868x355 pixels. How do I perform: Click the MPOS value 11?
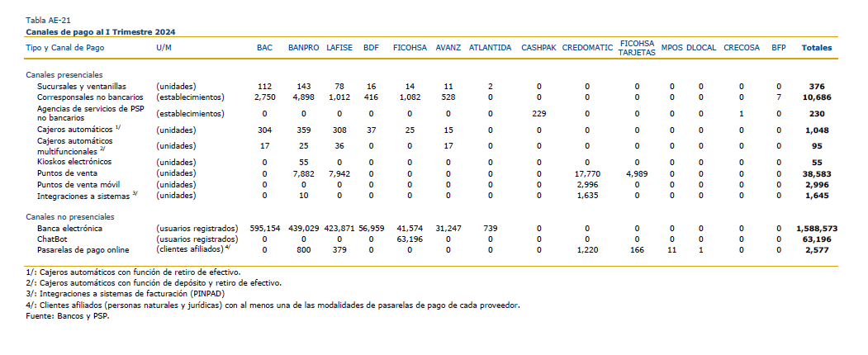(x=672, y=250)
